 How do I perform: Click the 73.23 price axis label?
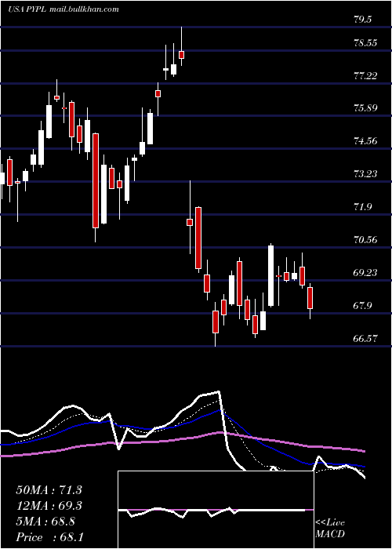365,174
